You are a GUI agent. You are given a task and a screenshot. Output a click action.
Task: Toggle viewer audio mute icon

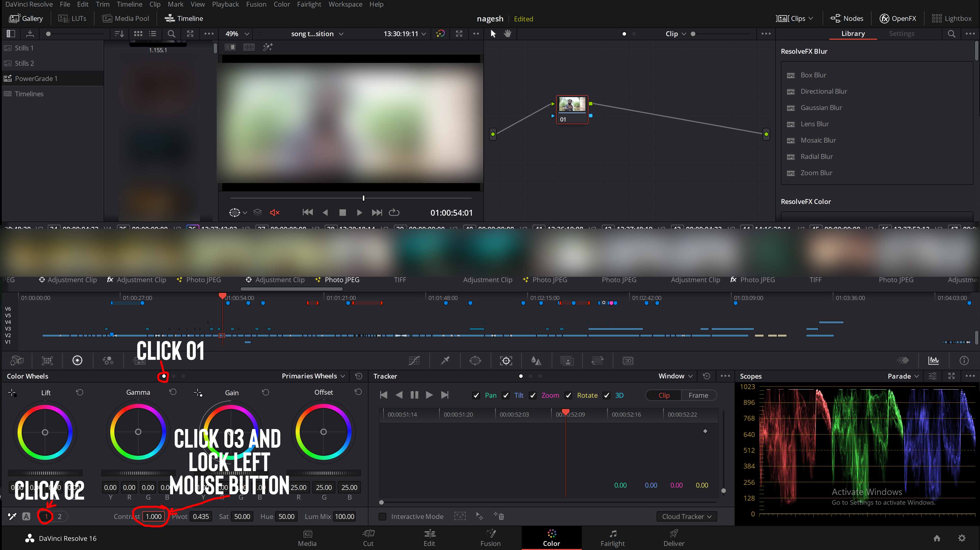[275, 213]
